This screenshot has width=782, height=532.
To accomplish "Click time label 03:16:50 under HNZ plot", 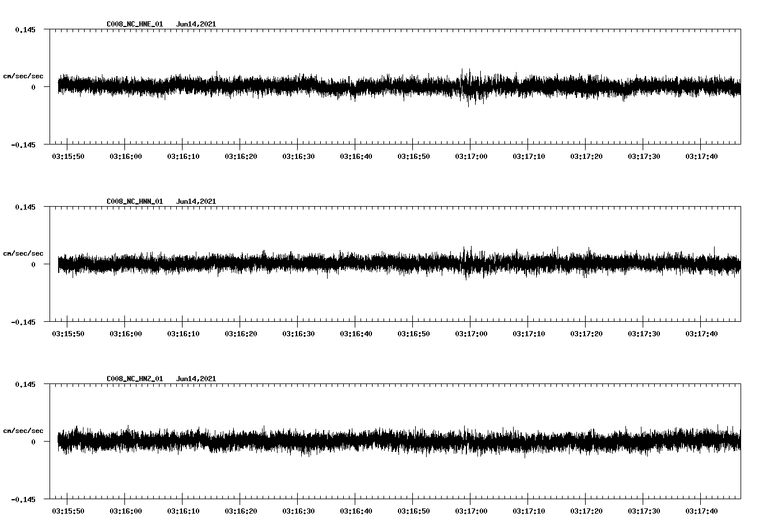I will tap(413, 511).
